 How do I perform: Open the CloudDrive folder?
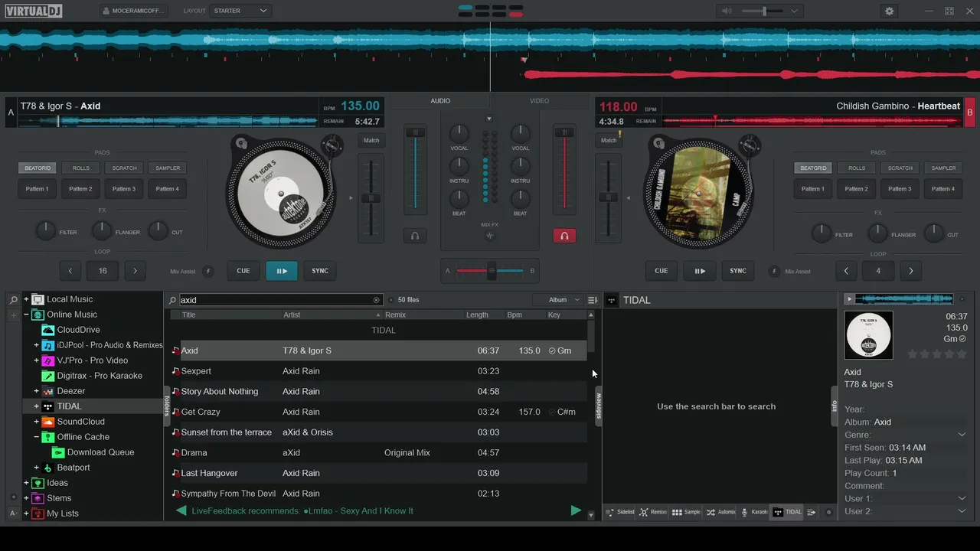pos(78,330)
